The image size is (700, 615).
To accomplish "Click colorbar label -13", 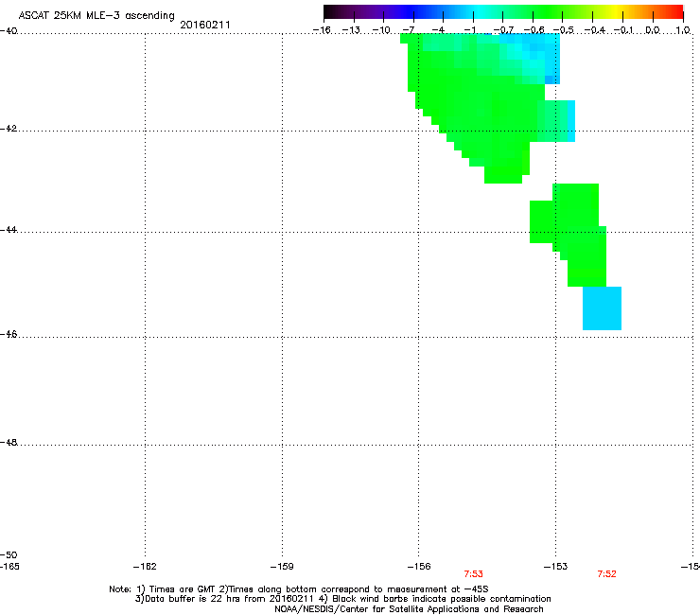I will (x=351, y=30).
